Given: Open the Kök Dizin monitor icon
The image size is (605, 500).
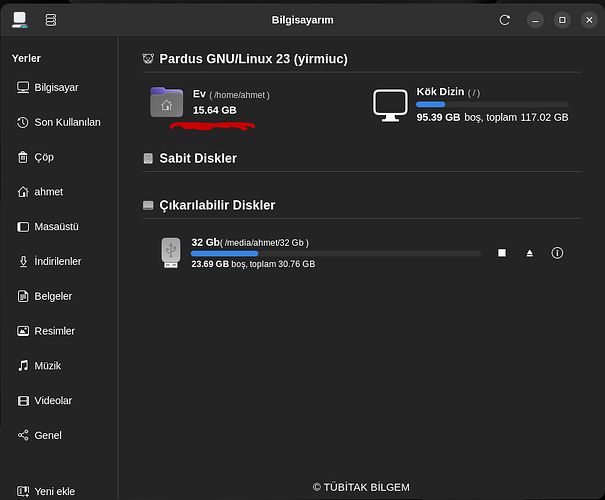Looking at the screenshot, I should click(390, 105).
